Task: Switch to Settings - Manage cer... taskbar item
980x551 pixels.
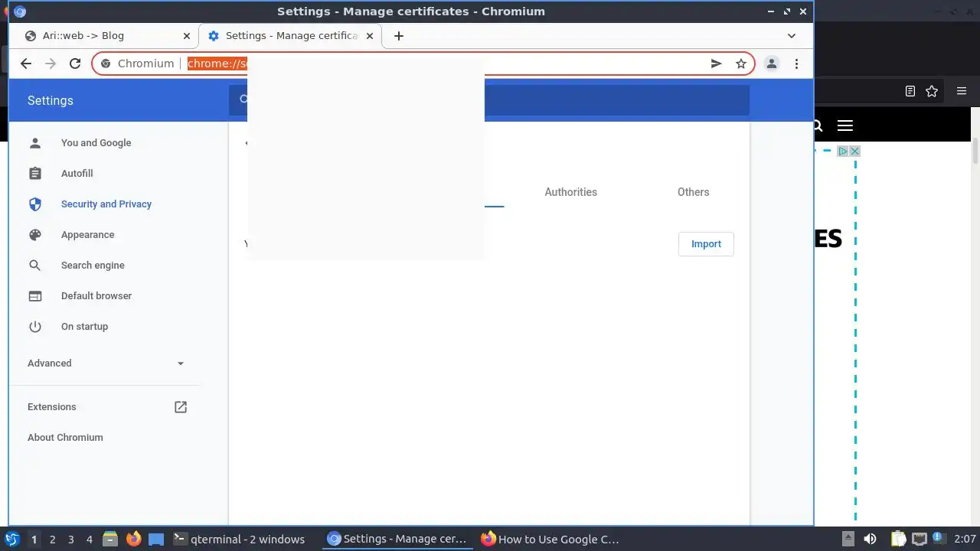Action: [x=397, y=540]
